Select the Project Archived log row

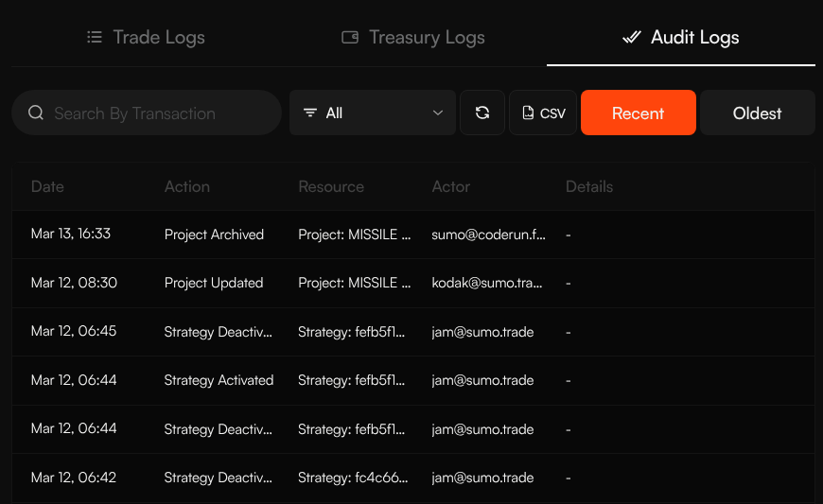pyautogui.click(x=214, y=235)
